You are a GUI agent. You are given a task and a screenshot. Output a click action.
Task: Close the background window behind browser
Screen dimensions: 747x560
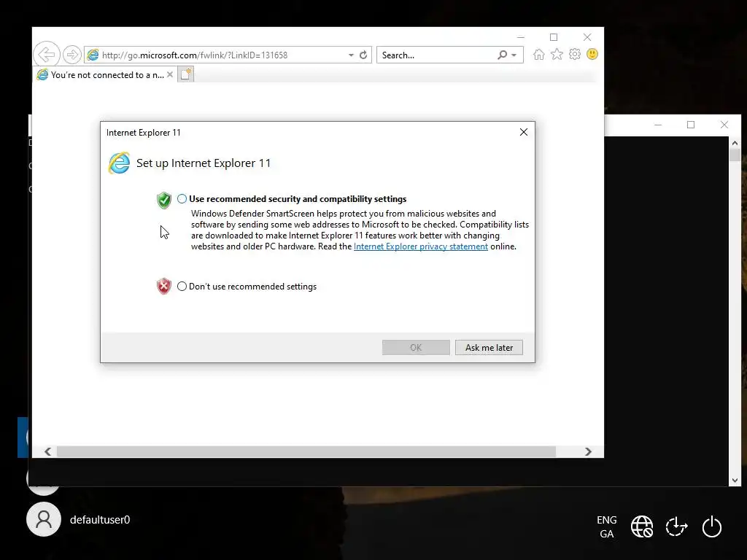(x=724, y=125)
